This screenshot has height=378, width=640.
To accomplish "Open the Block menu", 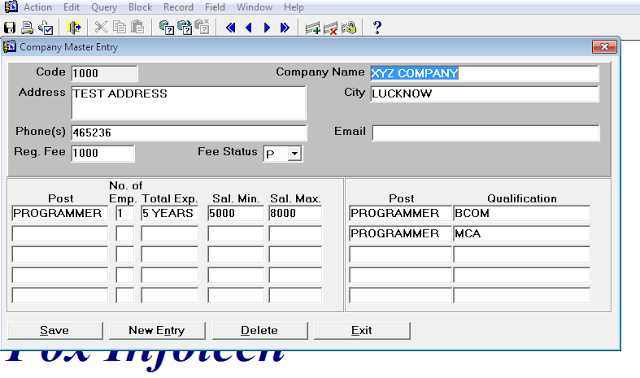I will point(140,7).
